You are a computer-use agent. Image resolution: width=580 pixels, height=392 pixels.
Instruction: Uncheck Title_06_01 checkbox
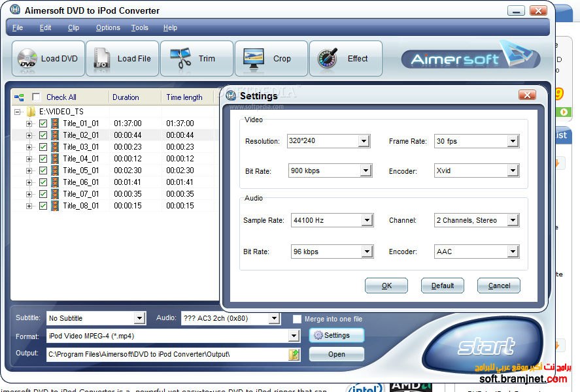coord(43,182)
